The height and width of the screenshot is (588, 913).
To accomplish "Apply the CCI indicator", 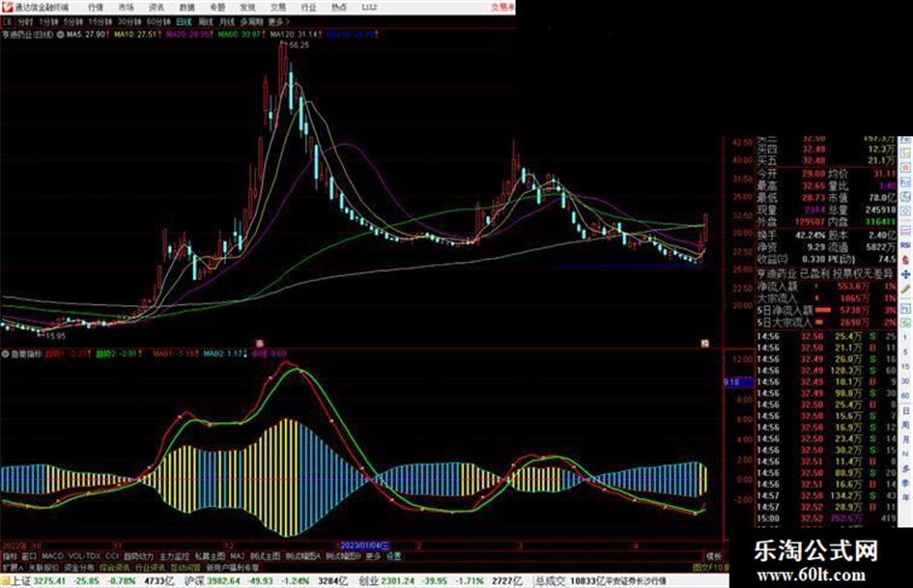I will (x=112, y=556).
